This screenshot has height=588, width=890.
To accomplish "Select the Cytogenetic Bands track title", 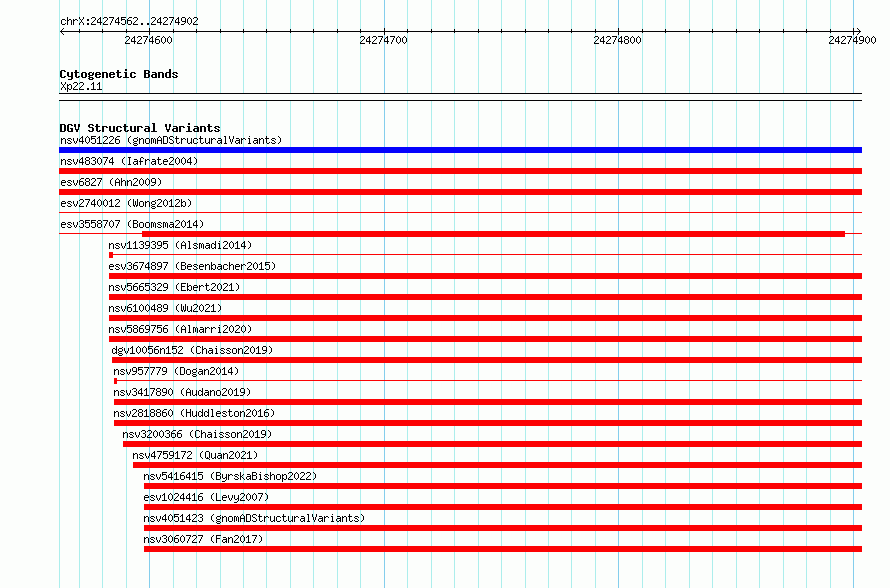I will coord(119,74).
